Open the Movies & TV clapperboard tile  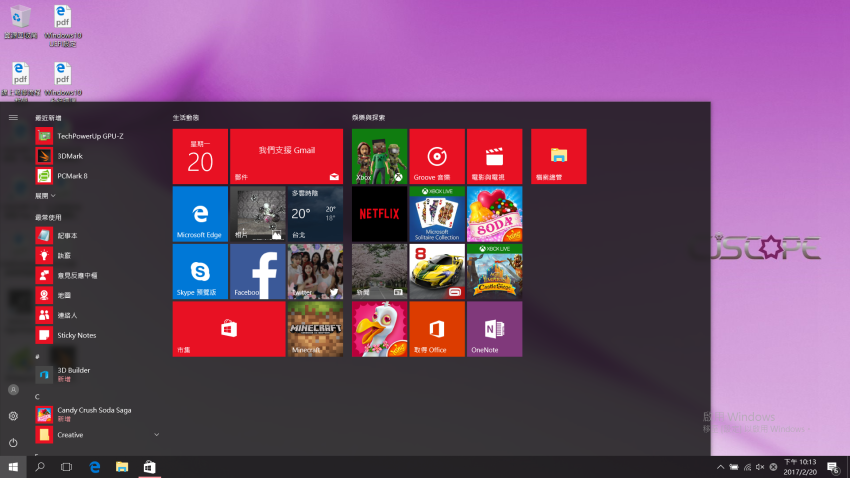(494, 157)
